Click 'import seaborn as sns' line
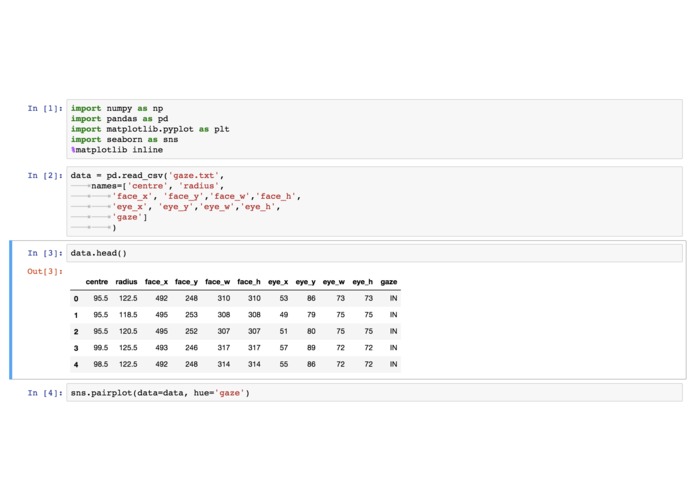 [124, 140]
